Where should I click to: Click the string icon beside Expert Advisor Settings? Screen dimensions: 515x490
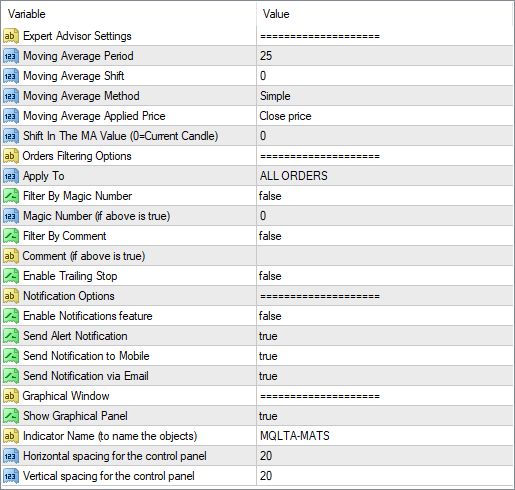[10, 36]
